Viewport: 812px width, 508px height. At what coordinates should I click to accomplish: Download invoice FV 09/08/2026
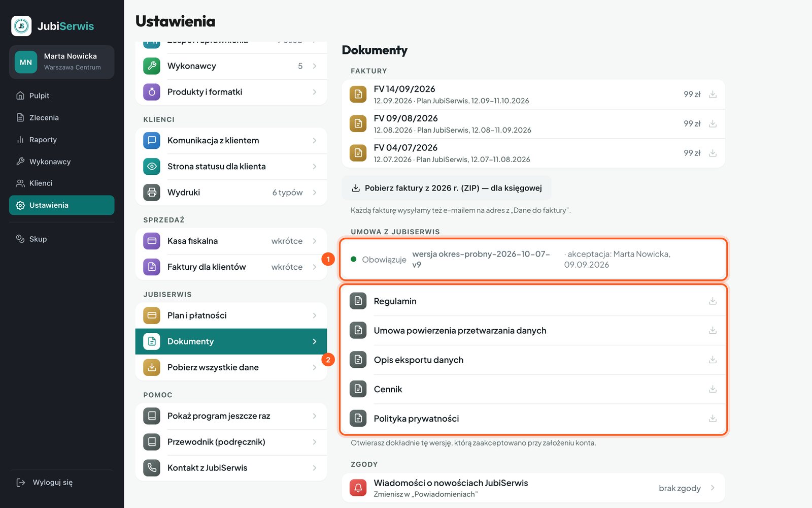click(x=713, y=124)
